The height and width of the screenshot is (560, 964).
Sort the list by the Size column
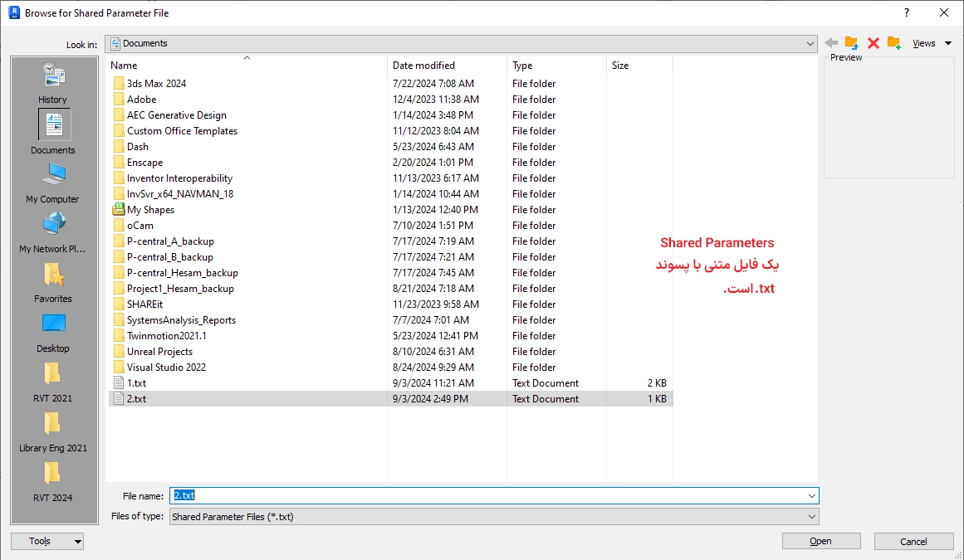click(620, 66)
